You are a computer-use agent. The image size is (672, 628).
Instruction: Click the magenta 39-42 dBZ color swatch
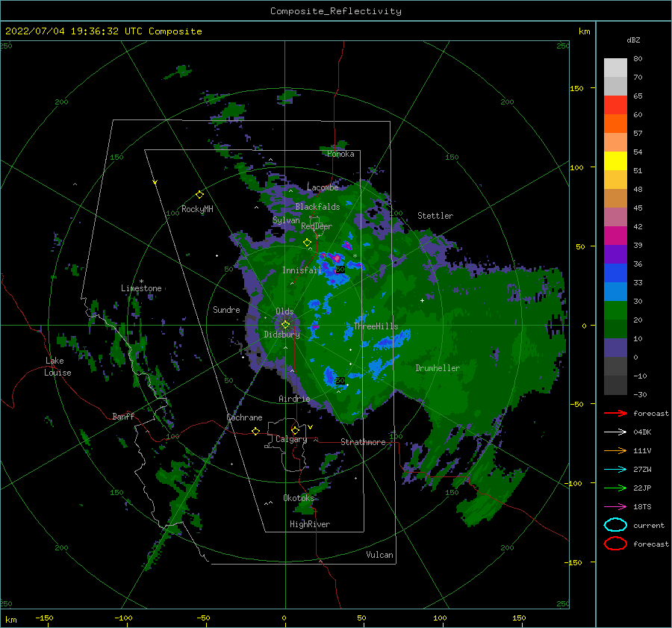pyautogui.click(x=615, y=236)
